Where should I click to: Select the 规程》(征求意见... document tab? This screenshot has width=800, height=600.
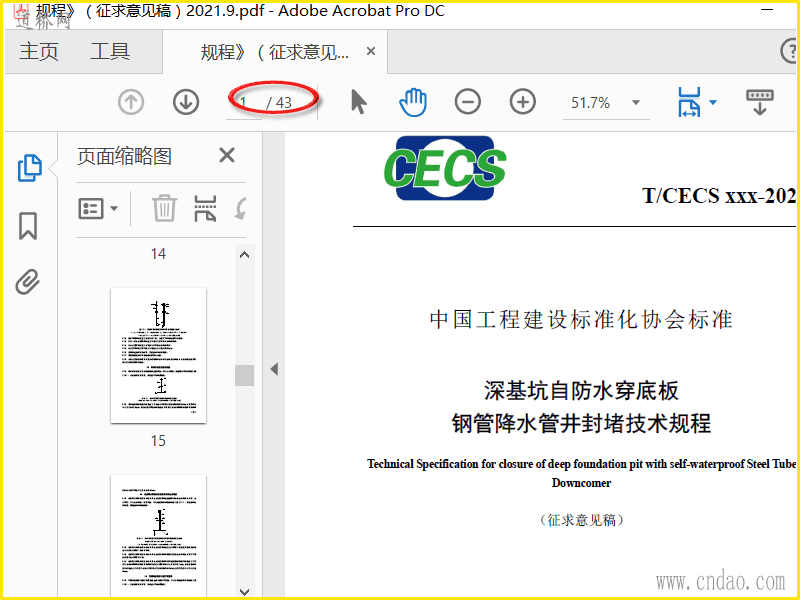point(274,52)
